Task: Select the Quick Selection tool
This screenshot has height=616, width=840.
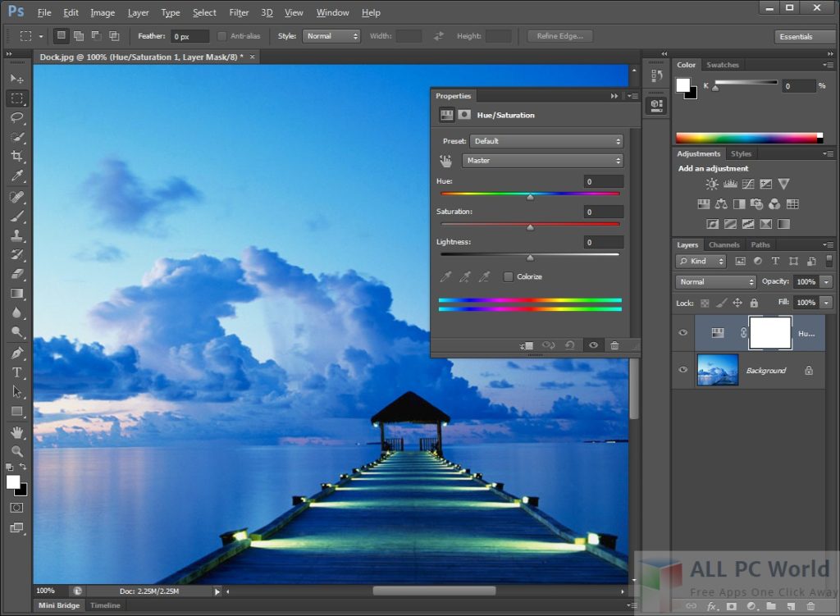Action: tap(16, 137)
